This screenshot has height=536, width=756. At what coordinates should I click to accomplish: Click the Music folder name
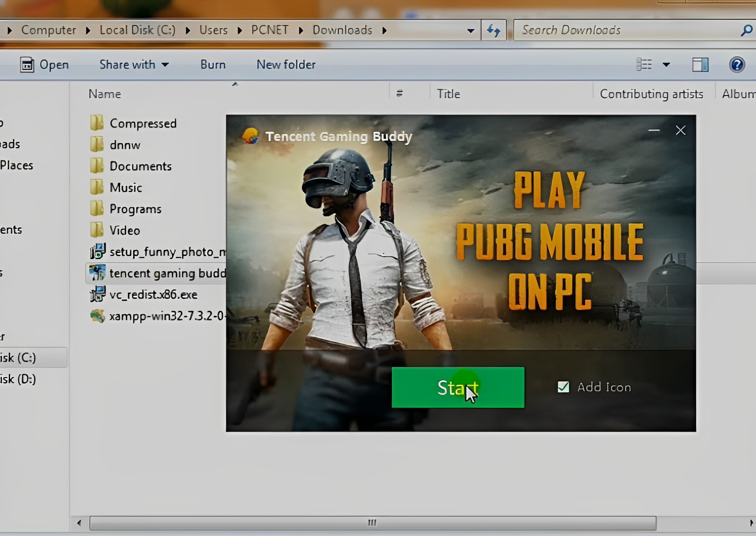pyautogui.click(x=126, y=188)
